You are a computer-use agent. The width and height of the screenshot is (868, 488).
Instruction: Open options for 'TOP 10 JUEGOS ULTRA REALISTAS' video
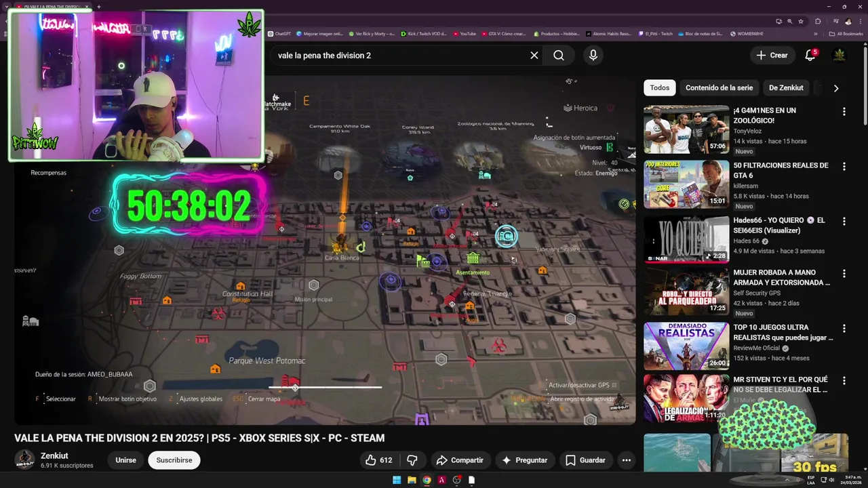(844, 328)
